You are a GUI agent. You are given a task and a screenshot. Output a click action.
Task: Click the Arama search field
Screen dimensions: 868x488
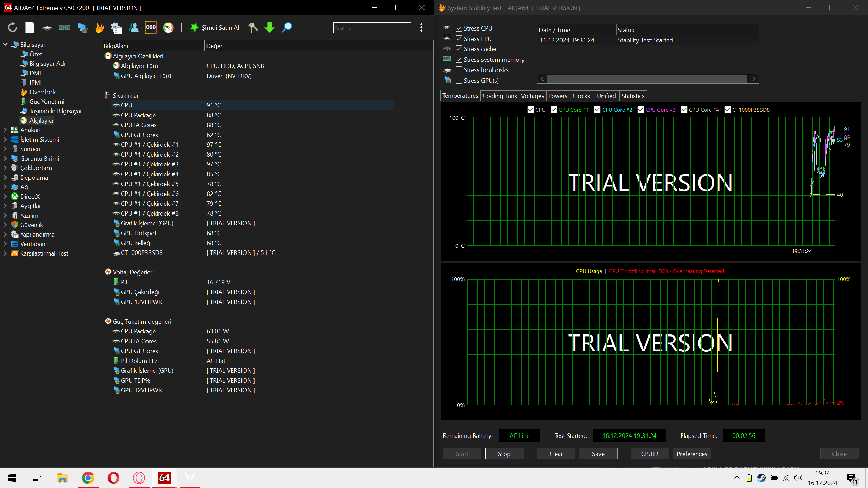(372, 28)
